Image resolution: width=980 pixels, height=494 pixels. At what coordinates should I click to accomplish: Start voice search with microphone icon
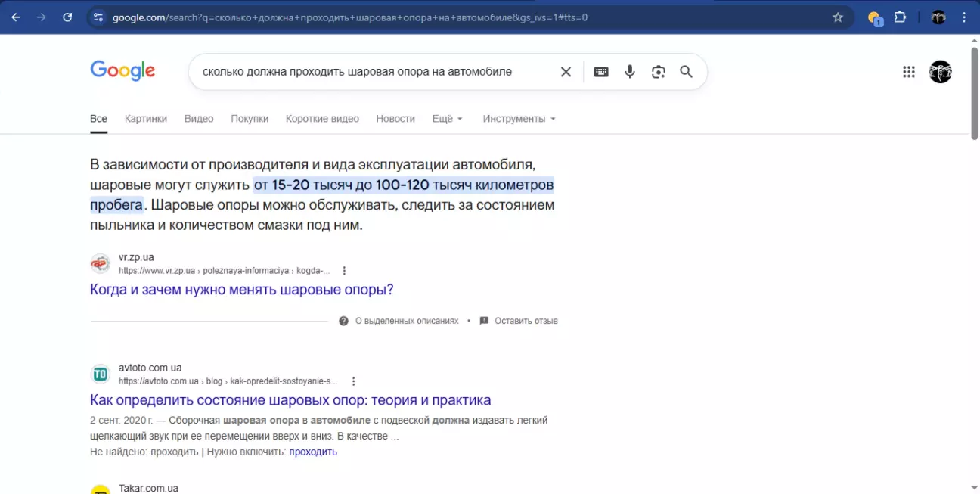tap(629, 72)
